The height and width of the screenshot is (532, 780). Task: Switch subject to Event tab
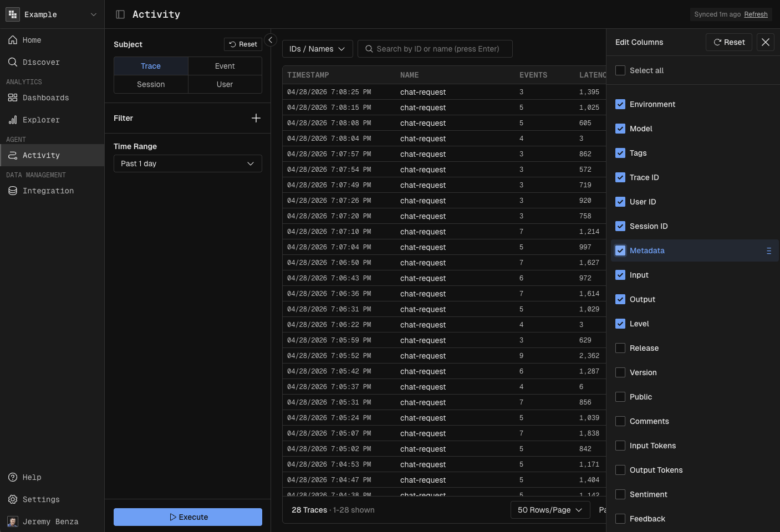(x=225, y=66)
